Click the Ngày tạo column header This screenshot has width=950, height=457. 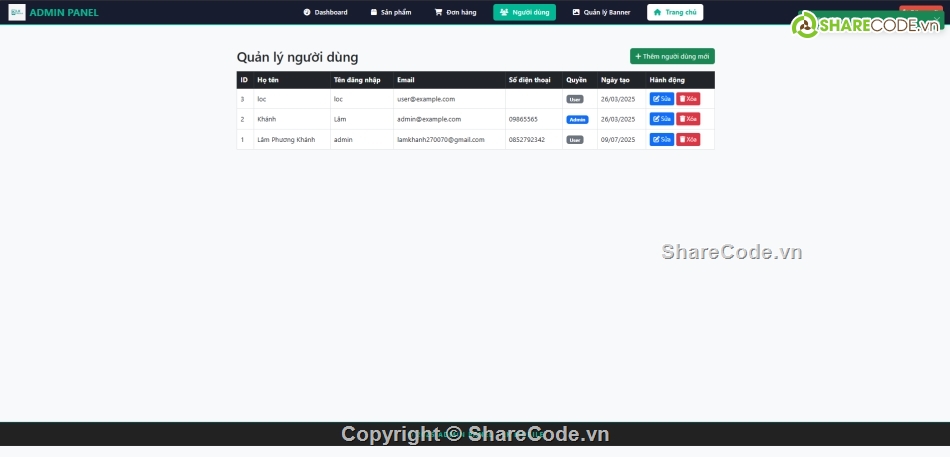coord(615,80)
